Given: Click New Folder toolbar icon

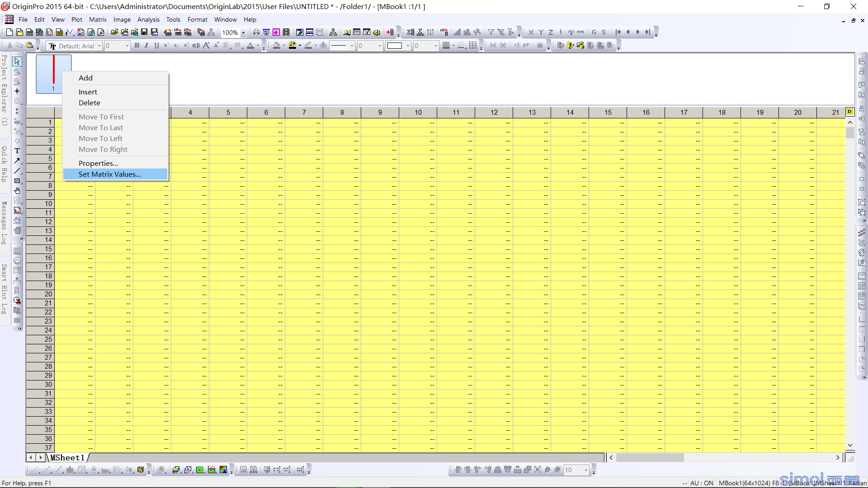Looking at the screenshot, I should [19, 32].
